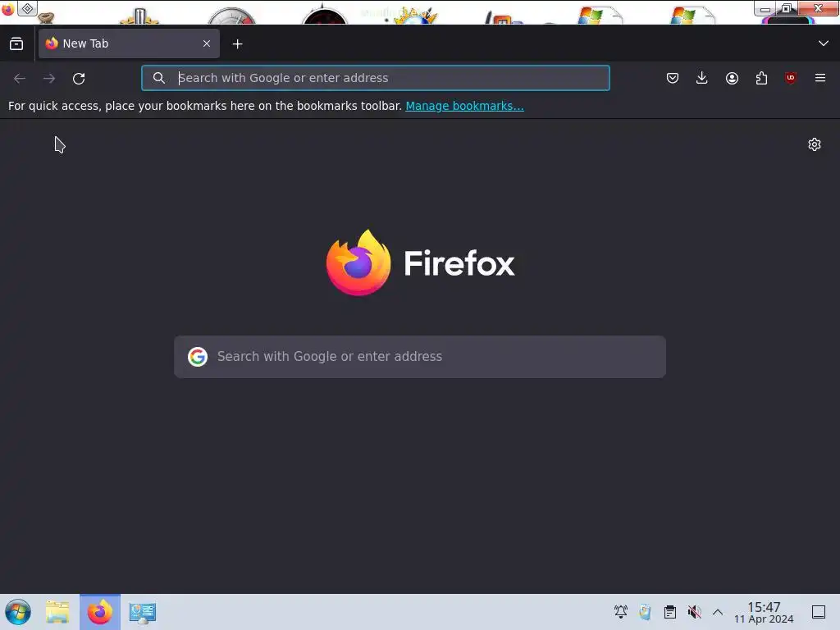Restore the Firefox window size

[x=787, y=8]
